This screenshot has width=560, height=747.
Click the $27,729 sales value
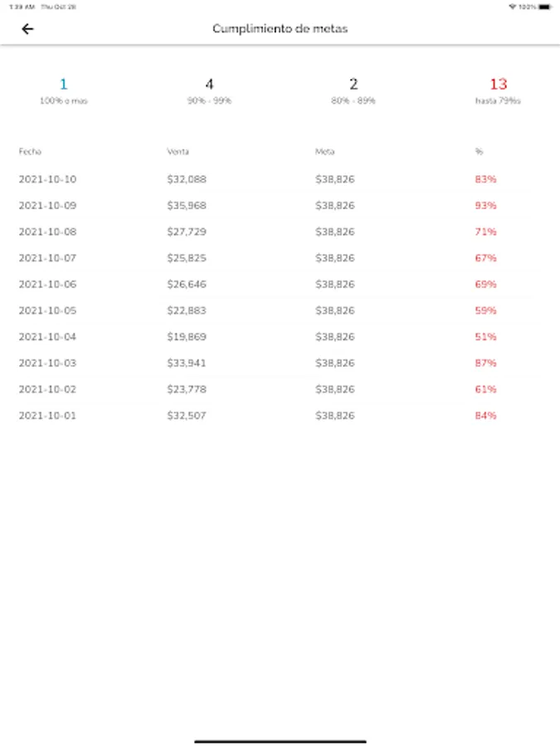coord(187,232)
